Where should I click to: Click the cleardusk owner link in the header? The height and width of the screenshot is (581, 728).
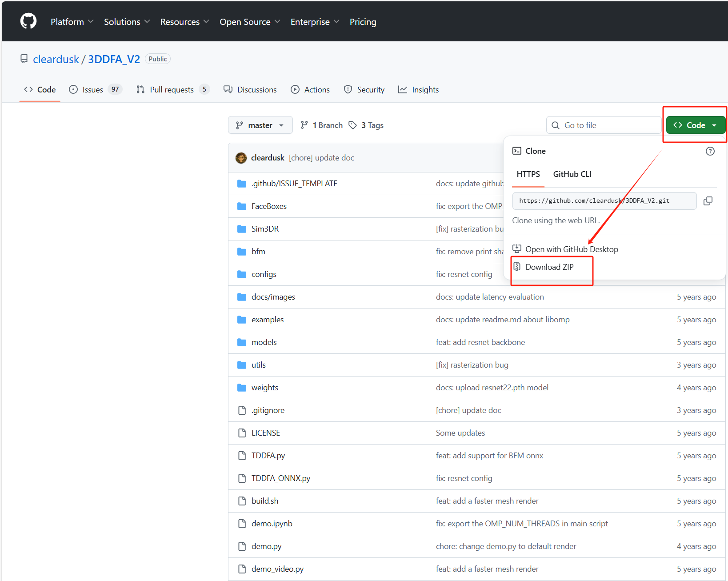[56, 59]
